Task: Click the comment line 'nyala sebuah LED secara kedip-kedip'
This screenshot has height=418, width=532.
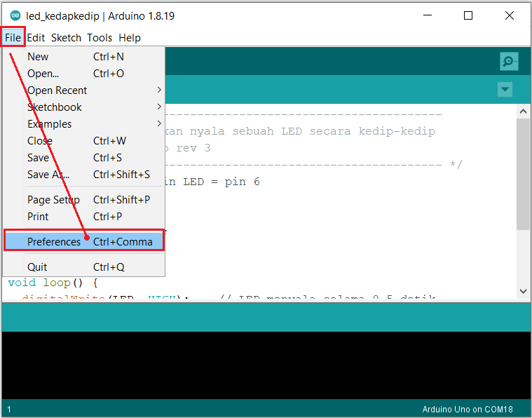Action: click(312, 131)
